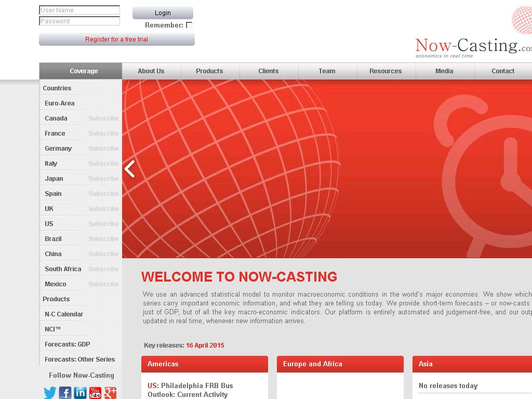
Task: Click the Products sidebar heading
Action: pos(56,299)
